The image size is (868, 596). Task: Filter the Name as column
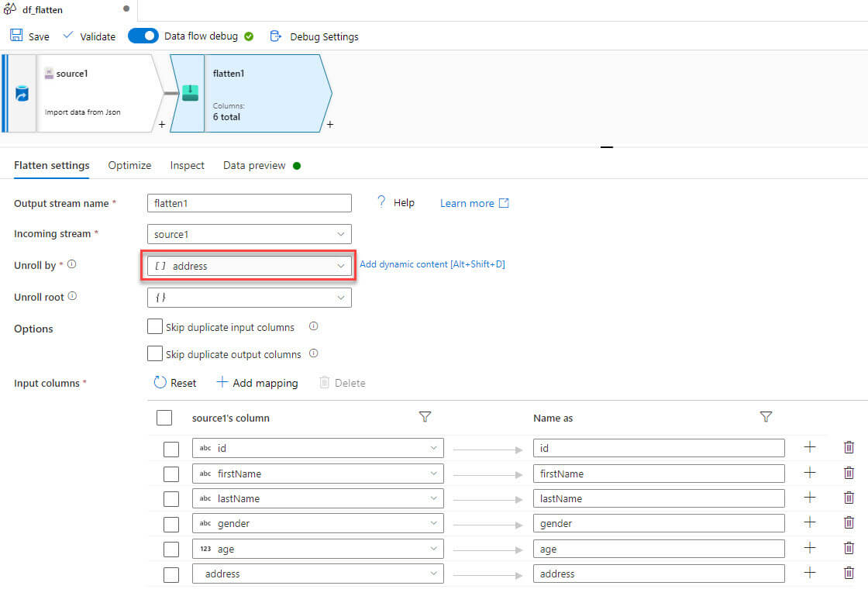[766, 417]
